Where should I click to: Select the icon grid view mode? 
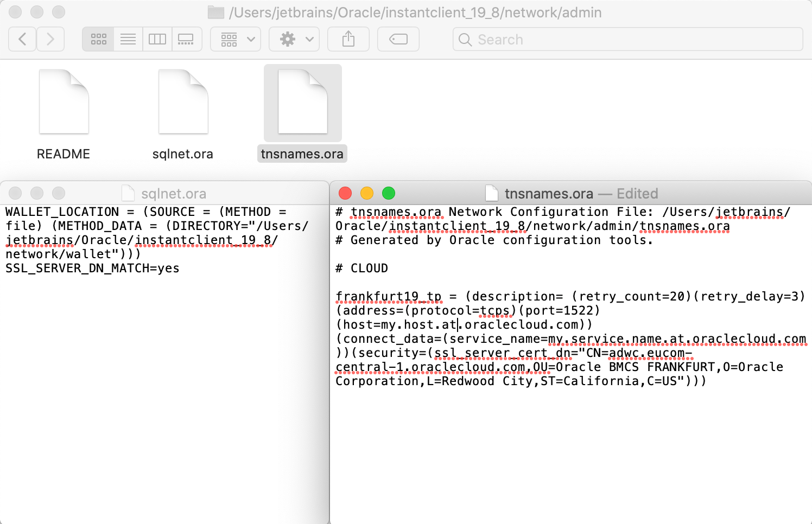[x=98, y=39]
